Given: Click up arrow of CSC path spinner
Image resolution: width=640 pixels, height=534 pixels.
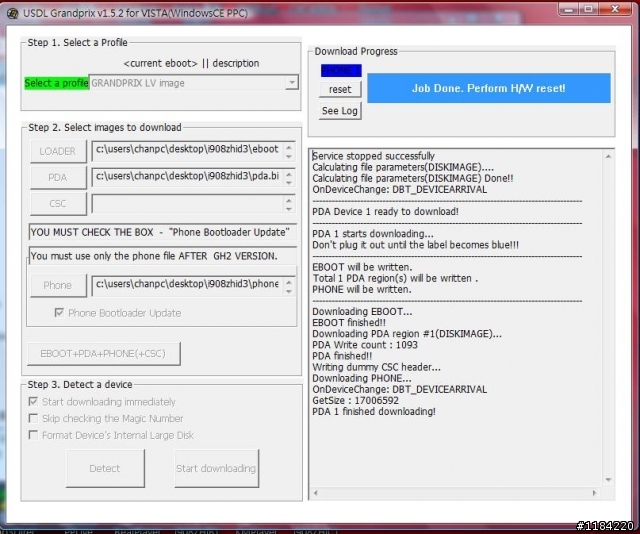Looking at the screenshot, I should [x=289, y=200].
